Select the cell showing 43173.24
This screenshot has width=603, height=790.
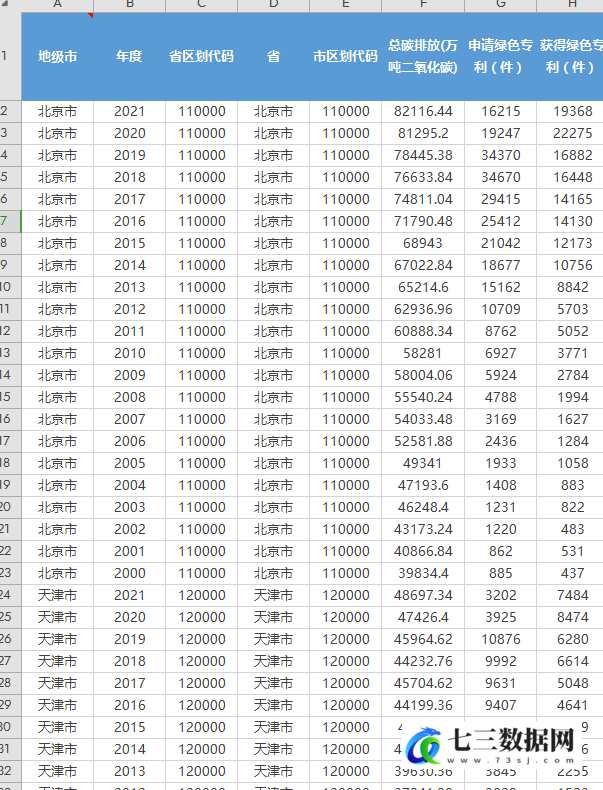point(423,530)
